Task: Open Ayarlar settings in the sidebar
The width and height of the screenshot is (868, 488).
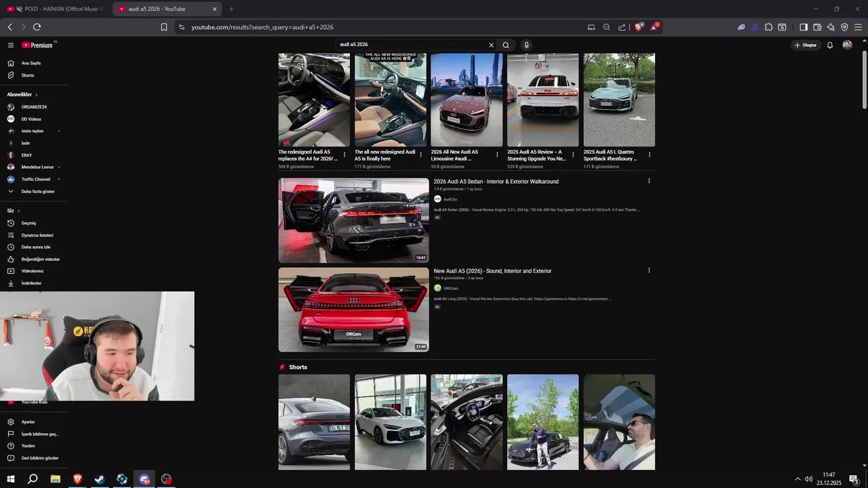Action: coord(34,422)
